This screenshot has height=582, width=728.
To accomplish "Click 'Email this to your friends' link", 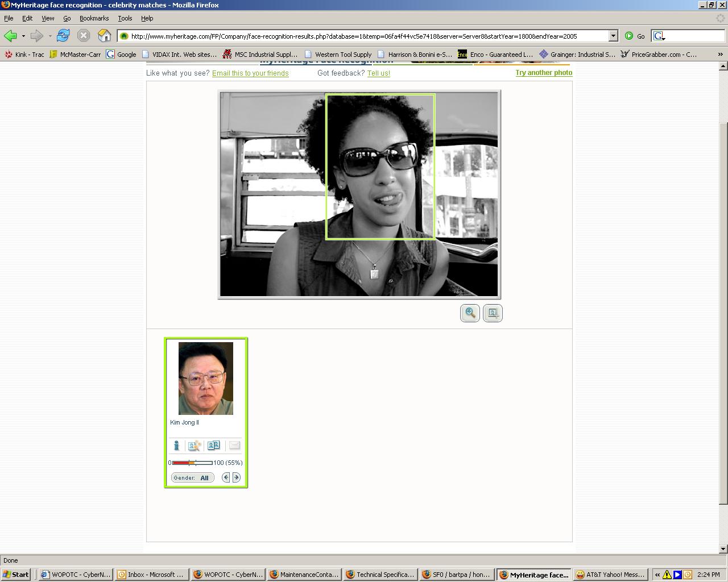I will coord(250,73).
